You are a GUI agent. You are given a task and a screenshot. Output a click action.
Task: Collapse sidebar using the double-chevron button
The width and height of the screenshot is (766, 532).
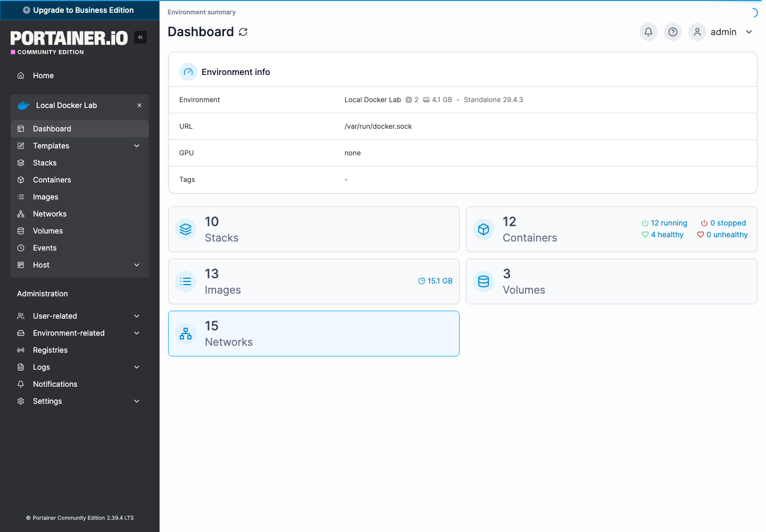tap(140, 37)
